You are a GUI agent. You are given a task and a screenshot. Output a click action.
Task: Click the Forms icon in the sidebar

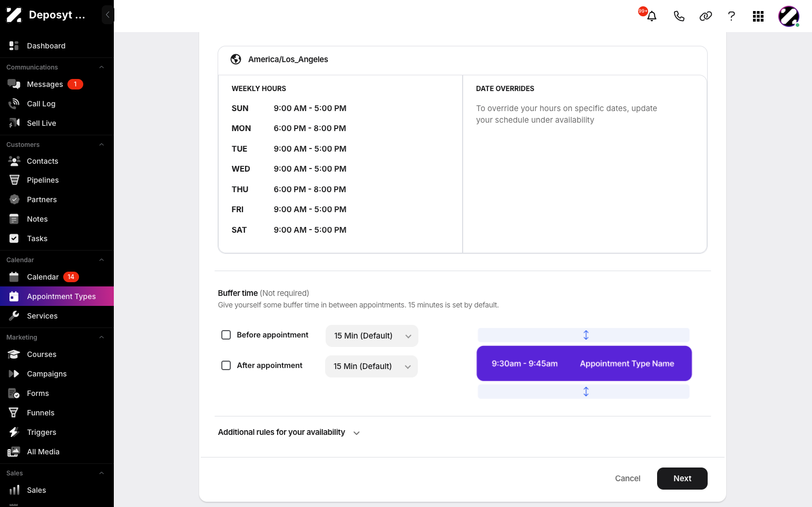tap(14, 393)
